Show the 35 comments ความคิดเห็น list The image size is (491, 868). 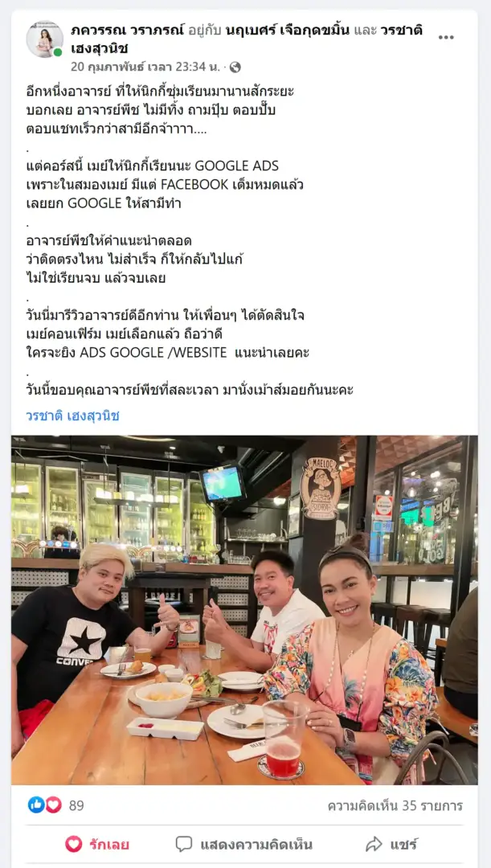pyautogui.click(x=395, y=805)
